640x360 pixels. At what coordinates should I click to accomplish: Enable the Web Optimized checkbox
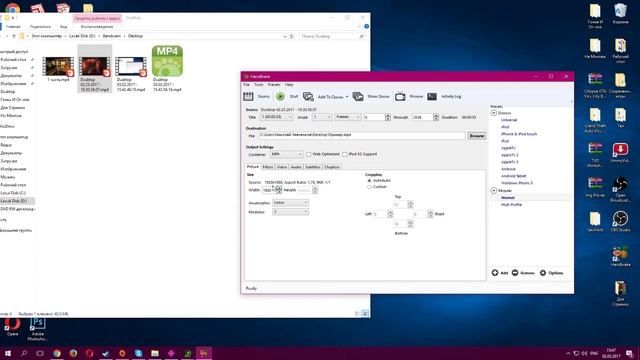tap(309, 154)
